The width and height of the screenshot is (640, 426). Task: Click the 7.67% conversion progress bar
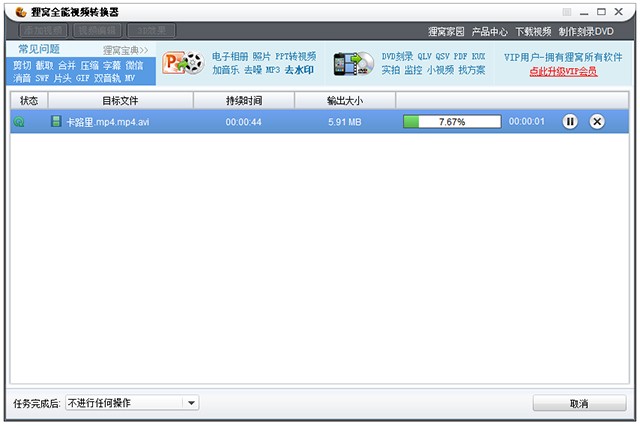coord(452,122)
